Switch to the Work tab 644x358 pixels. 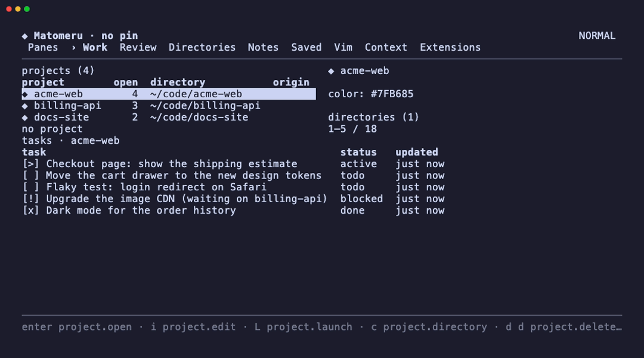pos(95,47)
